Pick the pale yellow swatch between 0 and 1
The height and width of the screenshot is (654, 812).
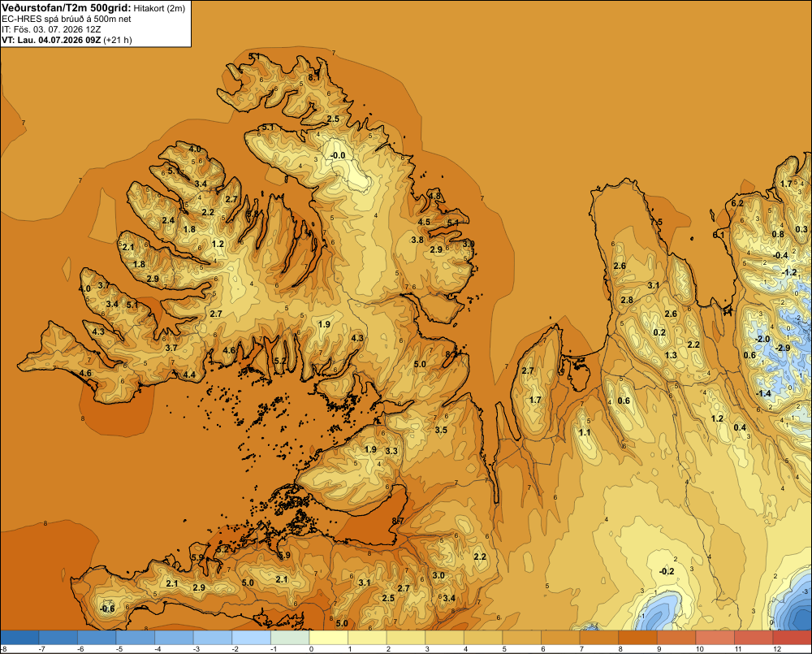[x=328, y=638]
